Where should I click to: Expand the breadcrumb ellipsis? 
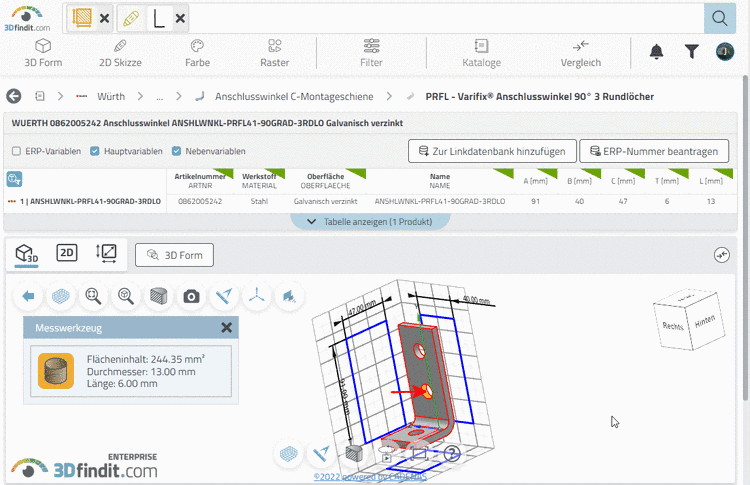[159, 97]
